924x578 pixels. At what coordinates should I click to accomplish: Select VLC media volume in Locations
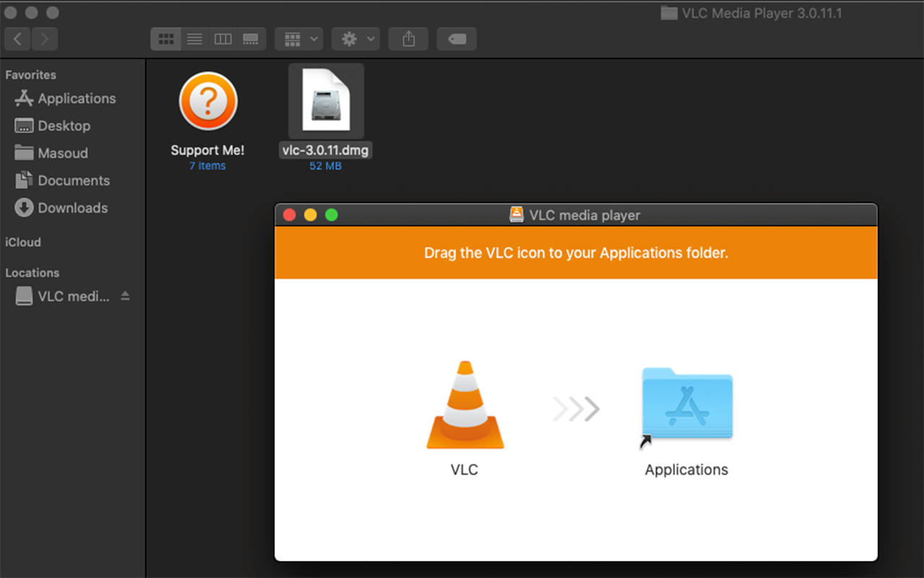click(x=63, y=296)
